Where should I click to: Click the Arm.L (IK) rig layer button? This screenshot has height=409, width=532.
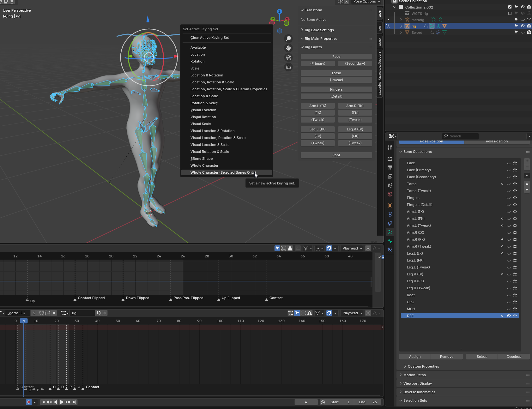click(x=317, y=106)
